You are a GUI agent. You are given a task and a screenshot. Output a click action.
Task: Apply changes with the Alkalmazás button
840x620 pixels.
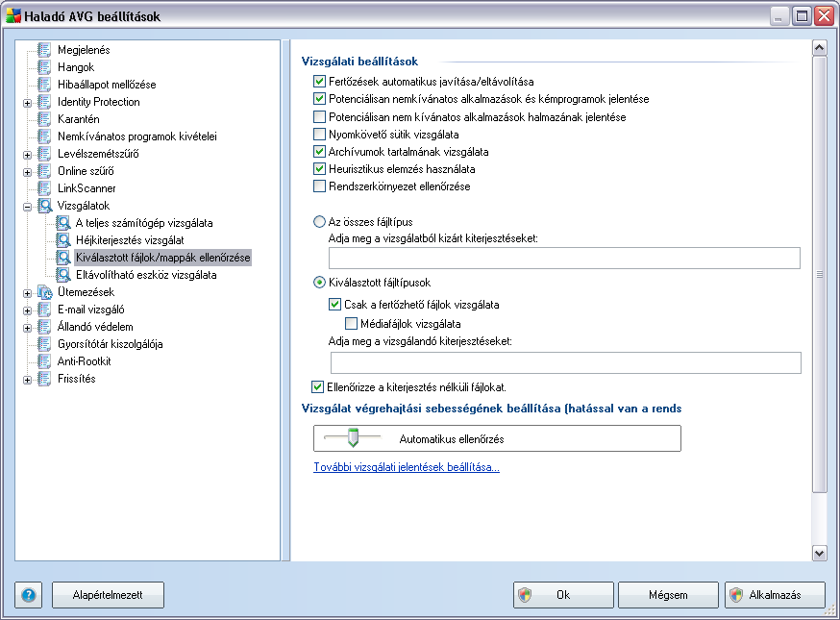pyautogui.click(x=775, y=595)
